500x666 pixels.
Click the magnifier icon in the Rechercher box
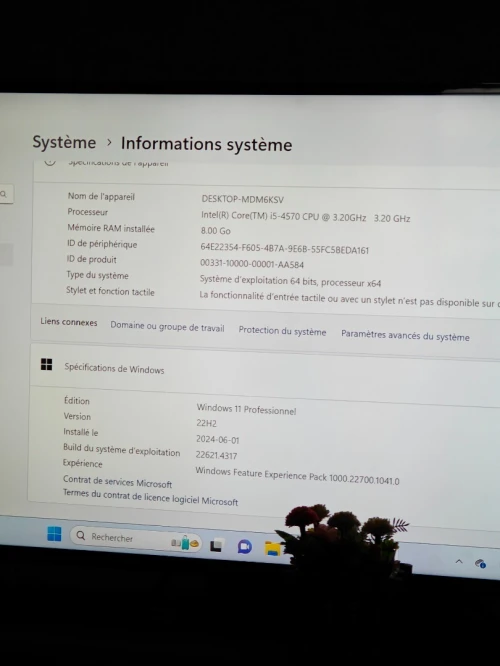point(81,536)
